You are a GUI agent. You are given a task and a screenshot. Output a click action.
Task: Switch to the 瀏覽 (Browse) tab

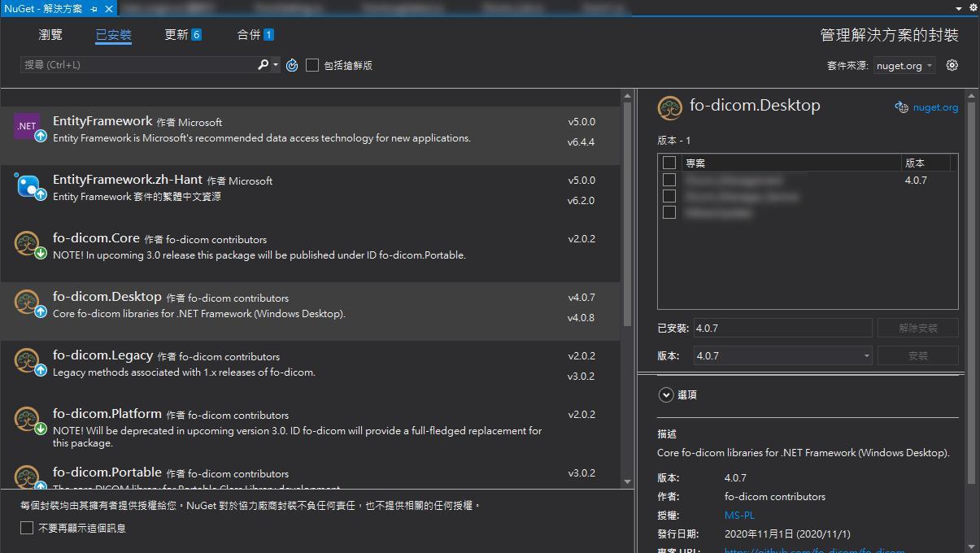point(50,34)
